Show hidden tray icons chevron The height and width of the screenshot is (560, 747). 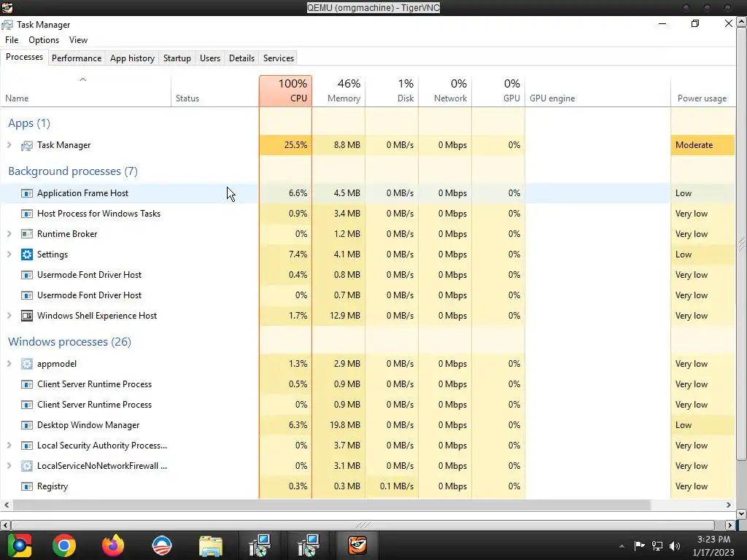tap(622, 546)
